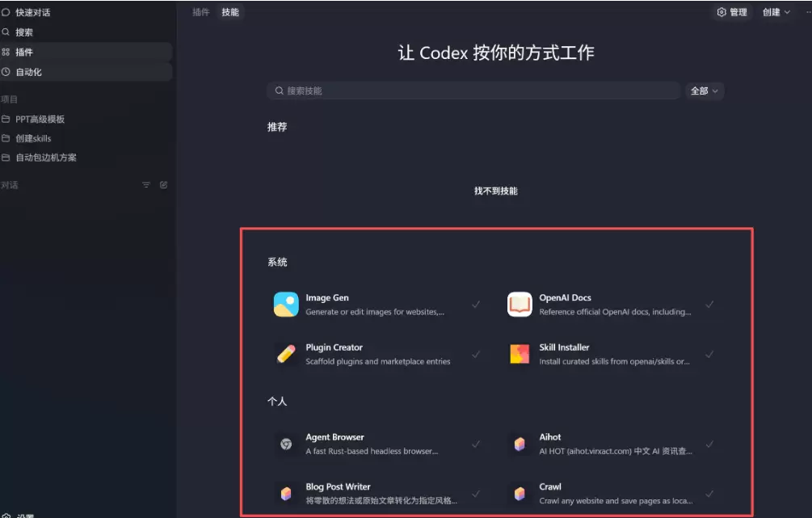Image resolution: width=812 pixels, height=518 pixels.
Task: Open the Aihot skill title
Action: [x=550, y=437]
